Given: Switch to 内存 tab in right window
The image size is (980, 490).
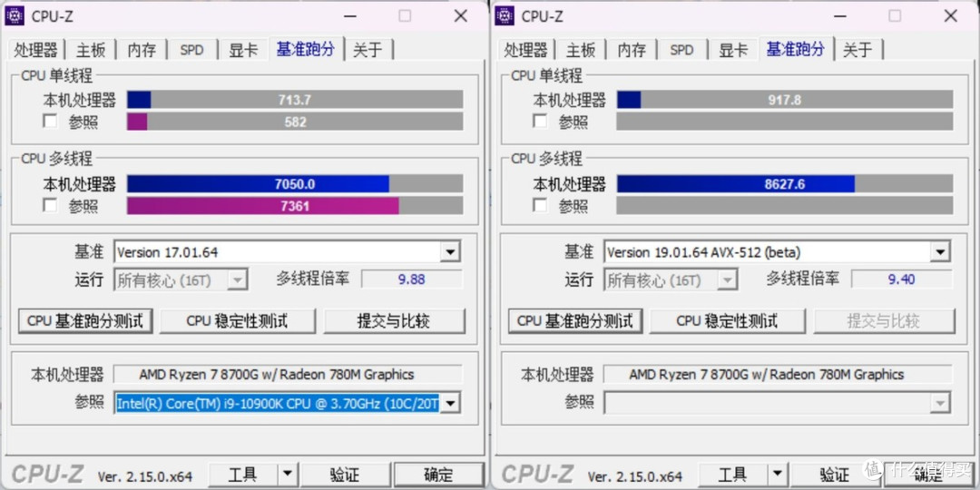Looking at the screenshot, I should pyautogui.click(x=632, y=50).
